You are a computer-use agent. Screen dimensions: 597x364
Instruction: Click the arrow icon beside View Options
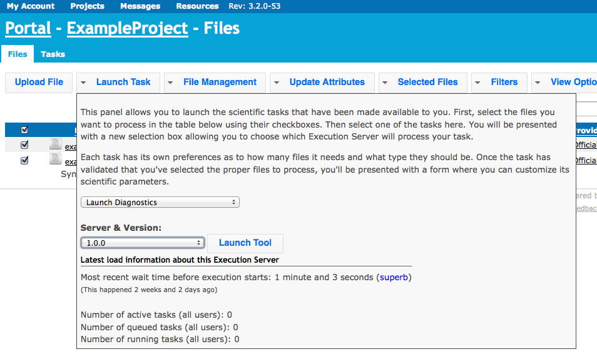(x=538, y=82)
